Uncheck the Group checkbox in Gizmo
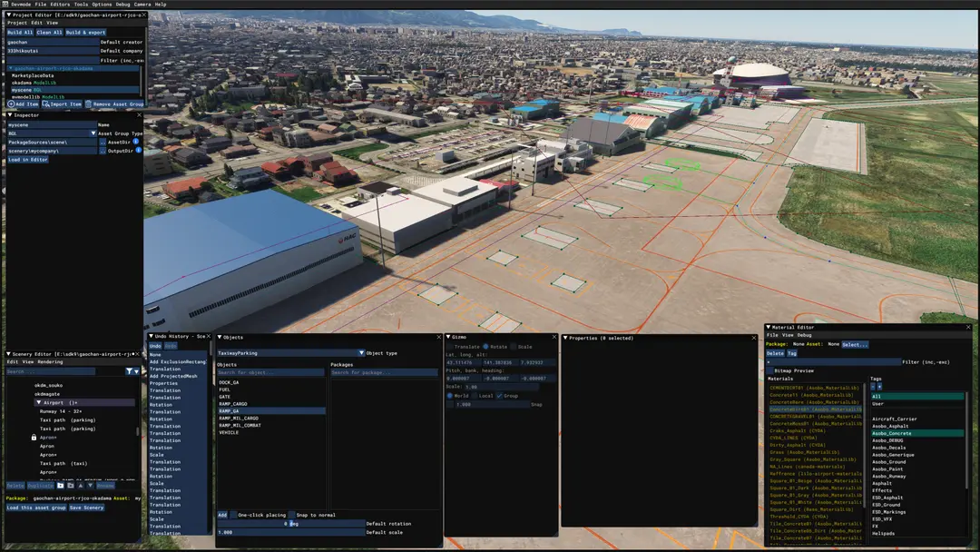 (499, 396)
